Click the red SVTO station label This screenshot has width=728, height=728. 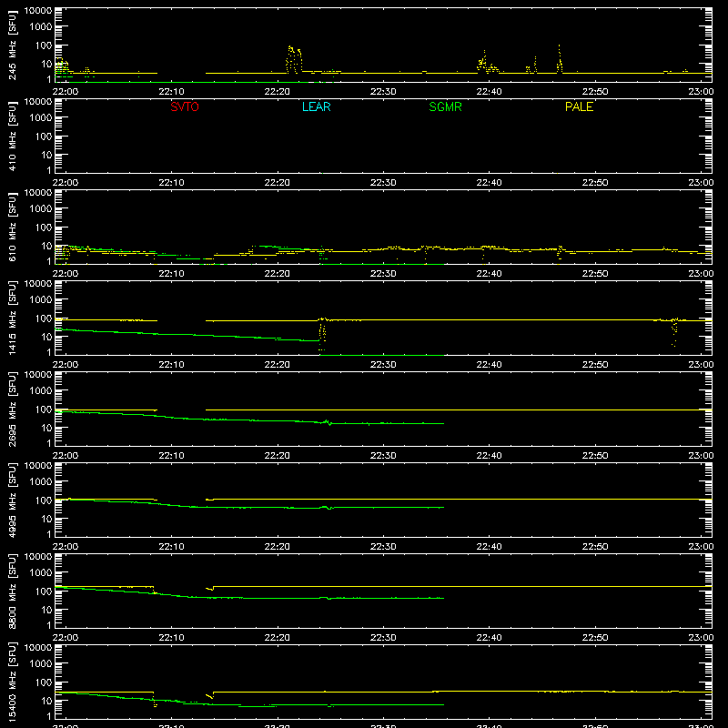tap(185, 106)
